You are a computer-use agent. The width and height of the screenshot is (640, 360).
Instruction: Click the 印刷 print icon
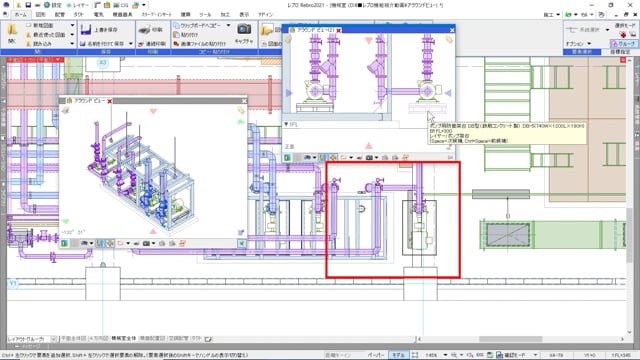144,30
